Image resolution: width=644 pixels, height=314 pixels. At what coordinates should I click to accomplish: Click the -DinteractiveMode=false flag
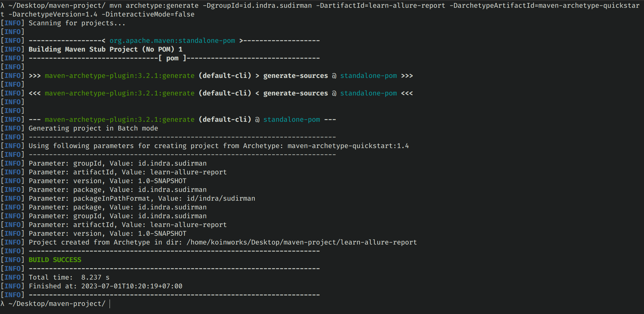point(148,14)
